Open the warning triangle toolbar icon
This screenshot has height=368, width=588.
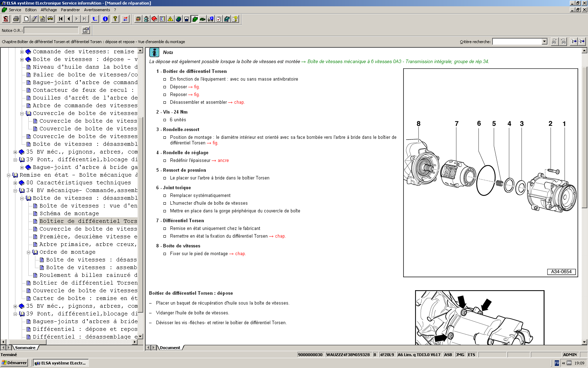(170, 19)
